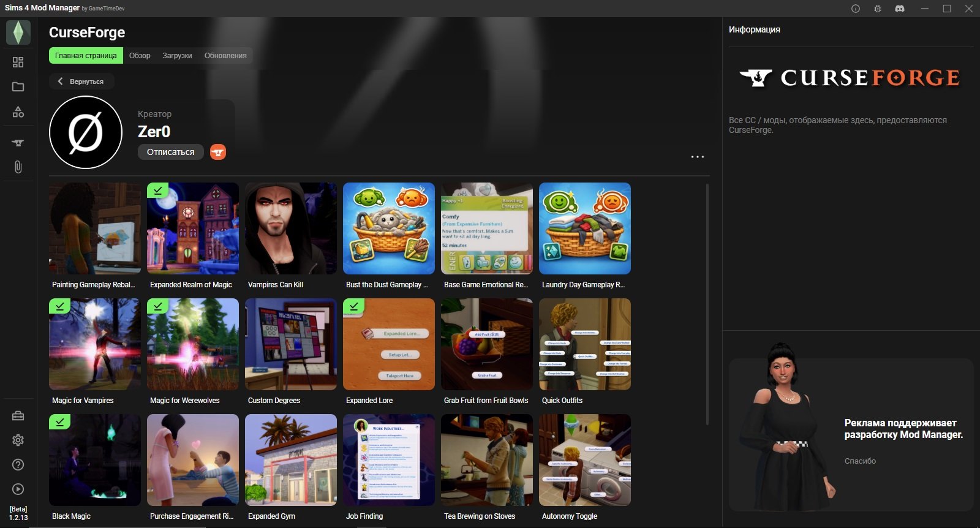Expand the three-dot options menu for the creator
Screen dimensions: 980x528
(x=697, y=157)
